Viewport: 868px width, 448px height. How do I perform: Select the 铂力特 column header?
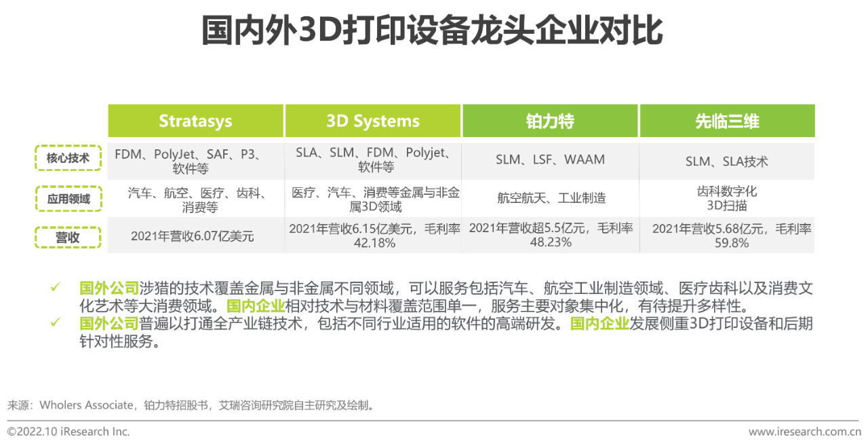pyautogui.click(x=550, y=121)
